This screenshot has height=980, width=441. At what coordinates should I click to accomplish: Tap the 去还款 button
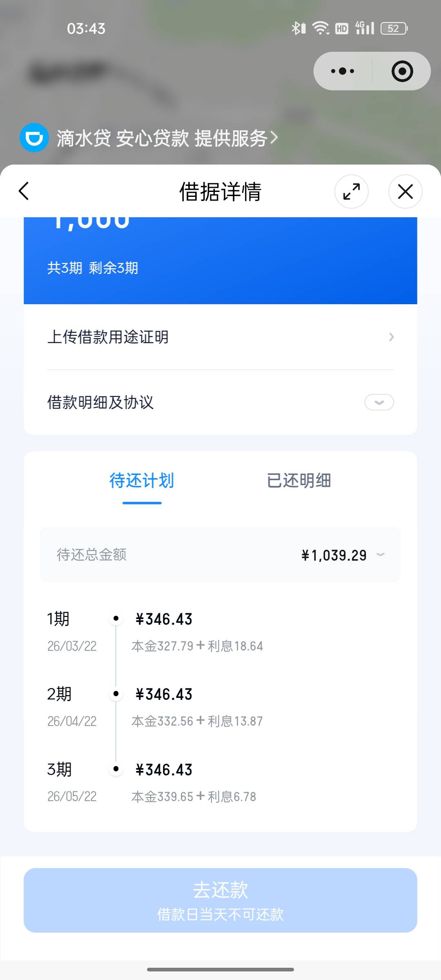[x=220, y=900]
